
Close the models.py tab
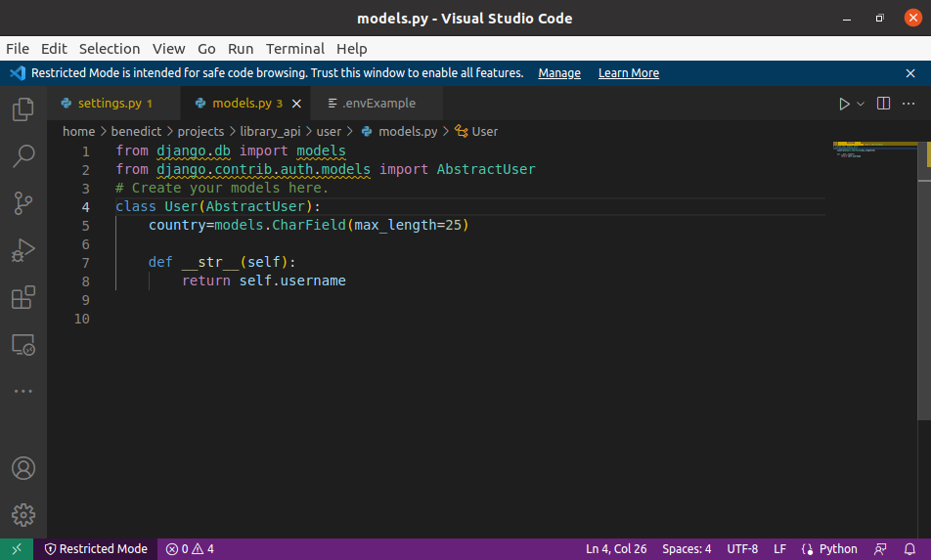pyautogui.click(x=296, y=104)
